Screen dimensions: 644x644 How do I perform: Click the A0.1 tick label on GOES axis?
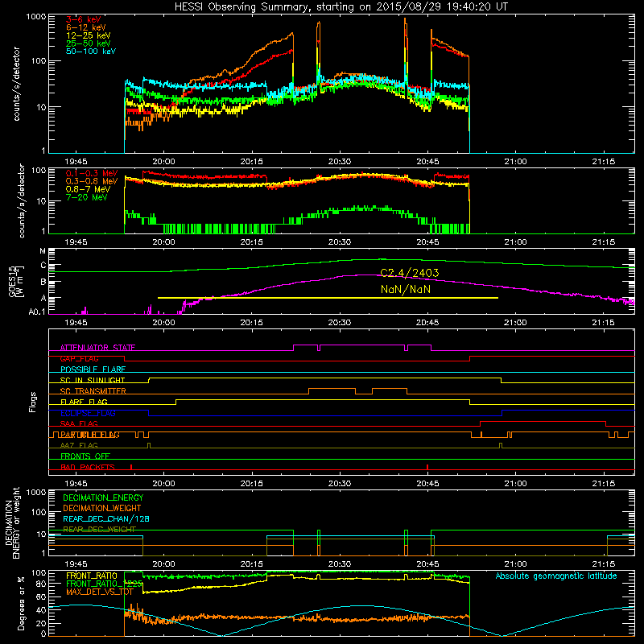tap(37, 312)
